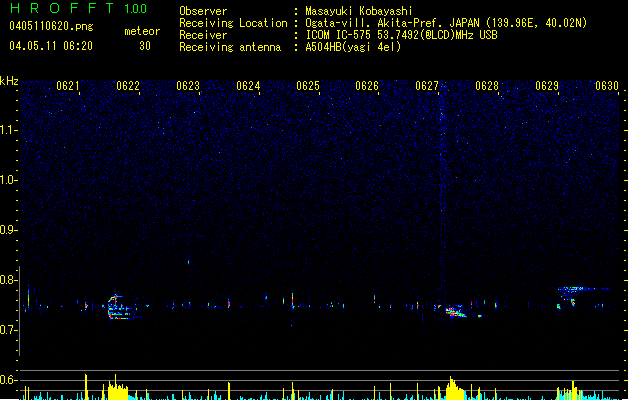
Task: Select the receiver value ICOM IC-575 53.7492 MHz USB
Action: coord(402,35)
